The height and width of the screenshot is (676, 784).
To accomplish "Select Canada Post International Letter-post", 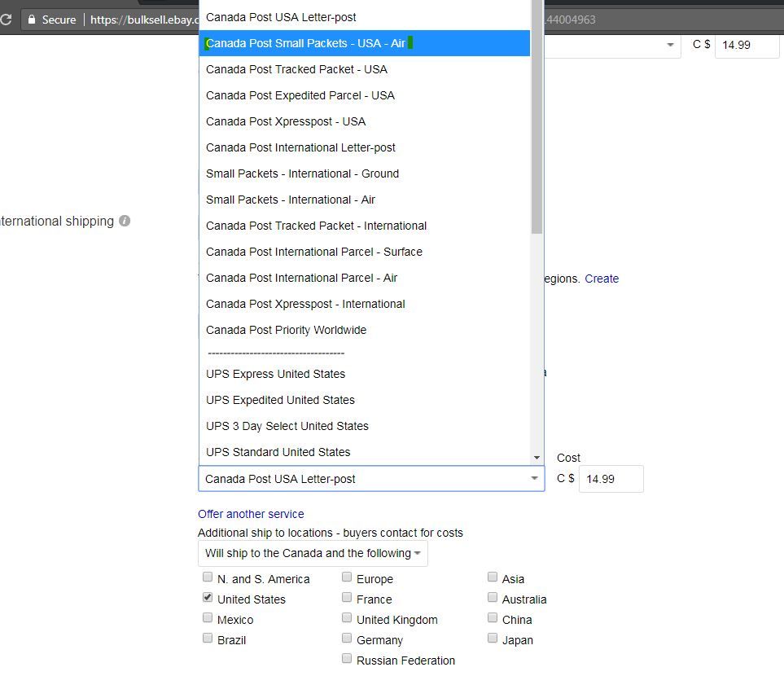I will pos(365,147).
